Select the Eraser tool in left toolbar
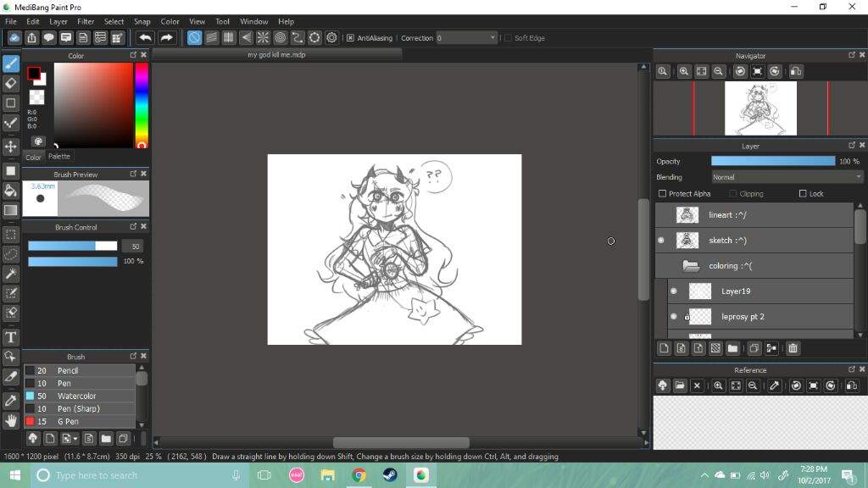 coord(10,83)
